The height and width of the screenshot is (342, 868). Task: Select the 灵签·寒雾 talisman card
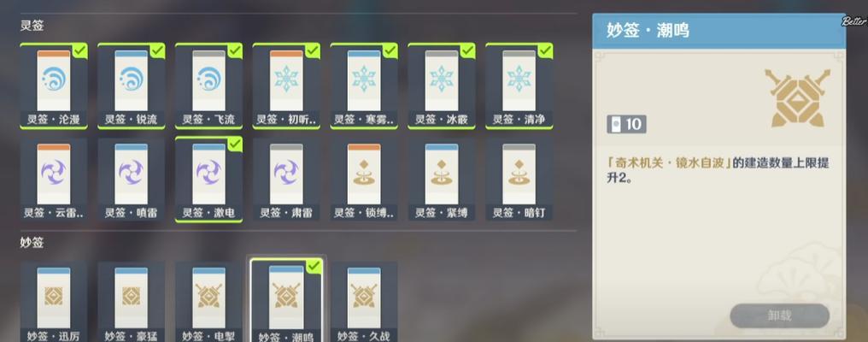tap(364, 85)
